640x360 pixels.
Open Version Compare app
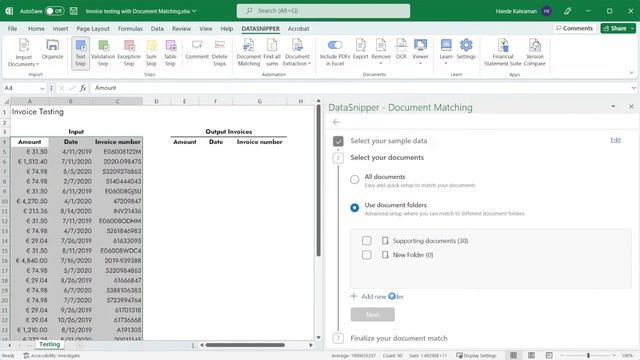tap(535, 53)
